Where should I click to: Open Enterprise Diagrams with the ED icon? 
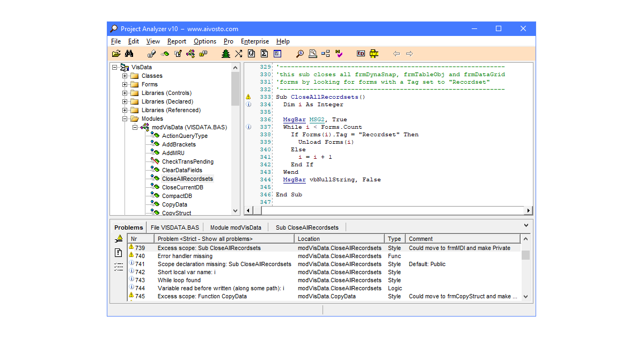(361, 53)
